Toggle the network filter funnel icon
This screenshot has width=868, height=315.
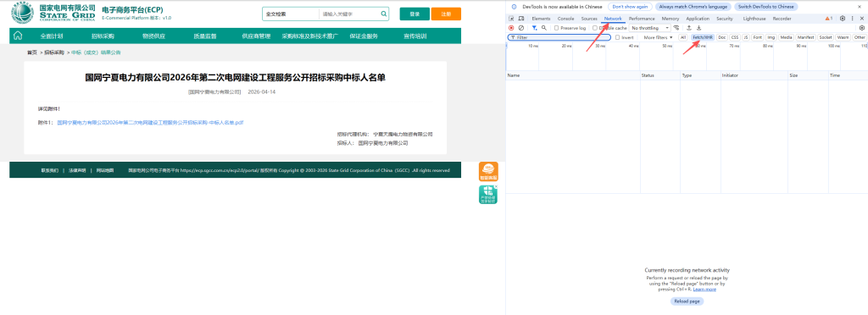tap(534, 28)
